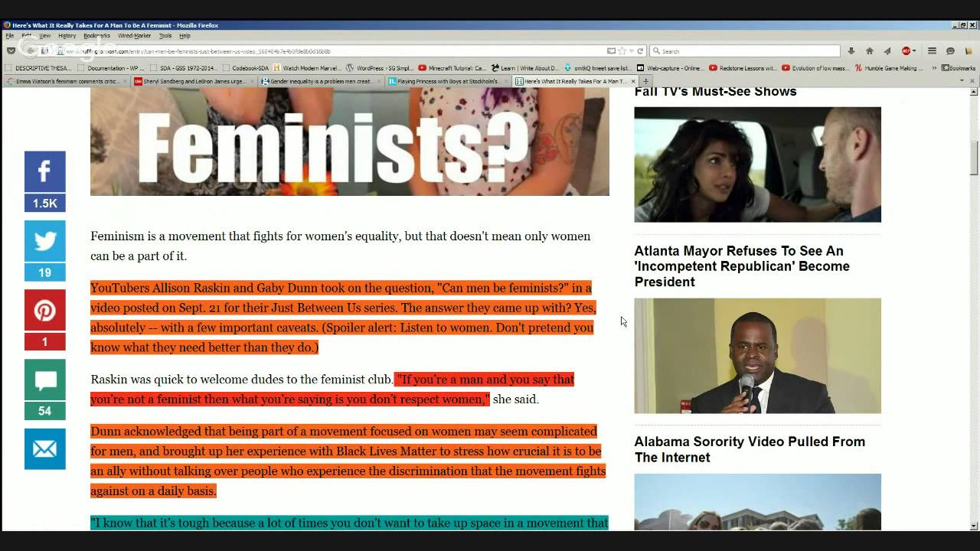Open SDA - GSS 1972-2014 bookmark
The image size is (980, 551).
tap(182, 68)
